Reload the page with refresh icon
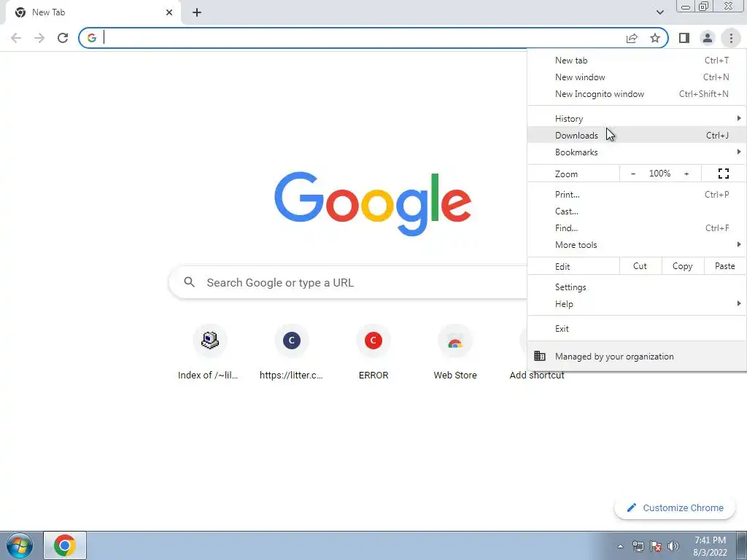 pyautogui.click(x=63, y=38)
